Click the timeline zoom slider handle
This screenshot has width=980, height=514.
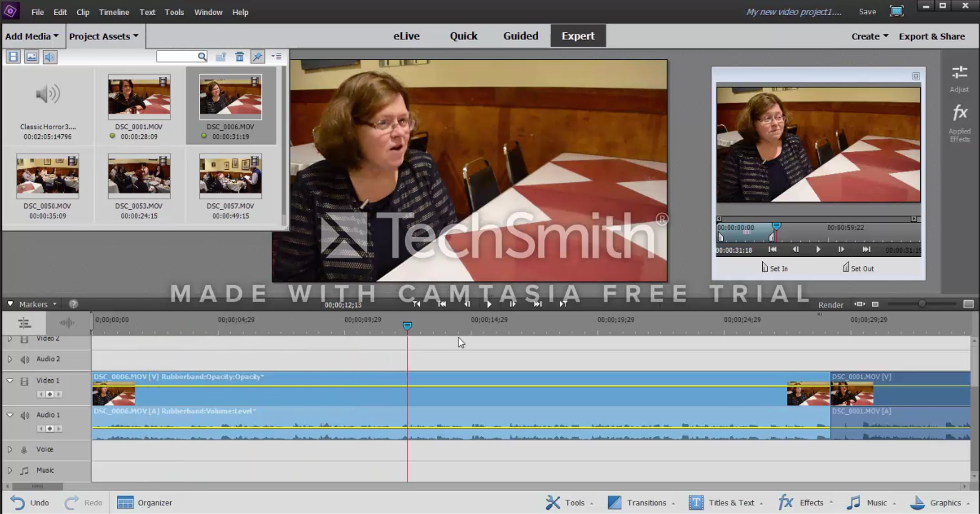(922, 304)
